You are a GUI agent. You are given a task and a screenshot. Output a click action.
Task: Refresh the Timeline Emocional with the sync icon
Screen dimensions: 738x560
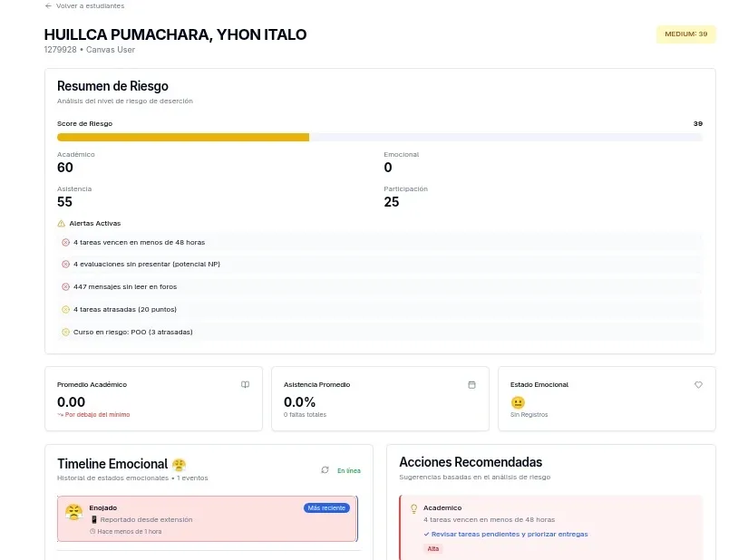(325, 469)
